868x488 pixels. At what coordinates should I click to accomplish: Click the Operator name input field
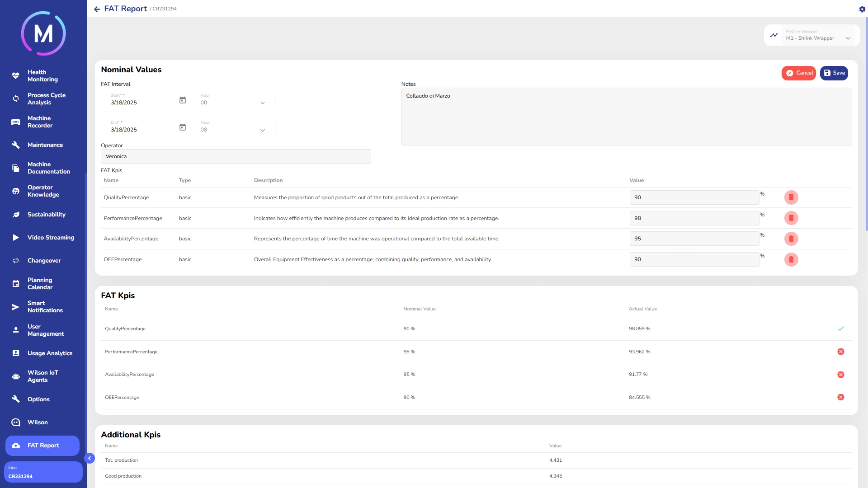point(236,156)
